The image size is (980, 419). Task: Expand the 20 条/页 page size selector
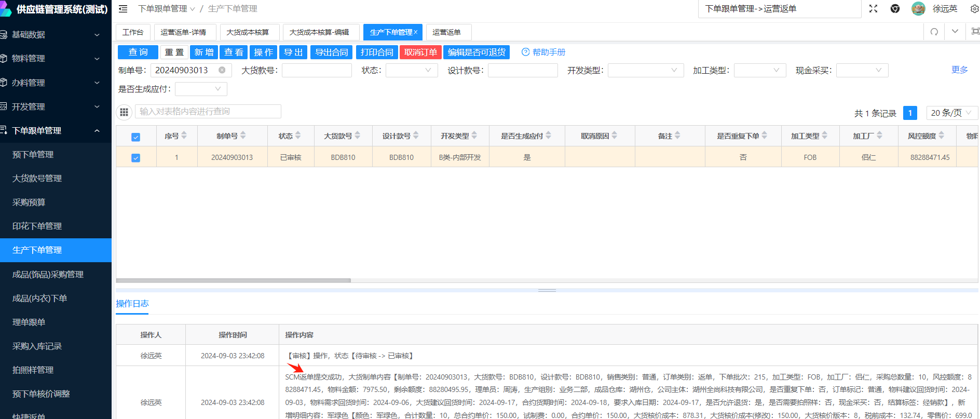coord(951,113)
